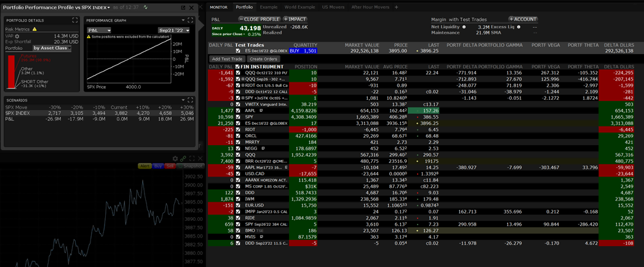Uncheck the RIOT stock row checkbox

[238, 129]
